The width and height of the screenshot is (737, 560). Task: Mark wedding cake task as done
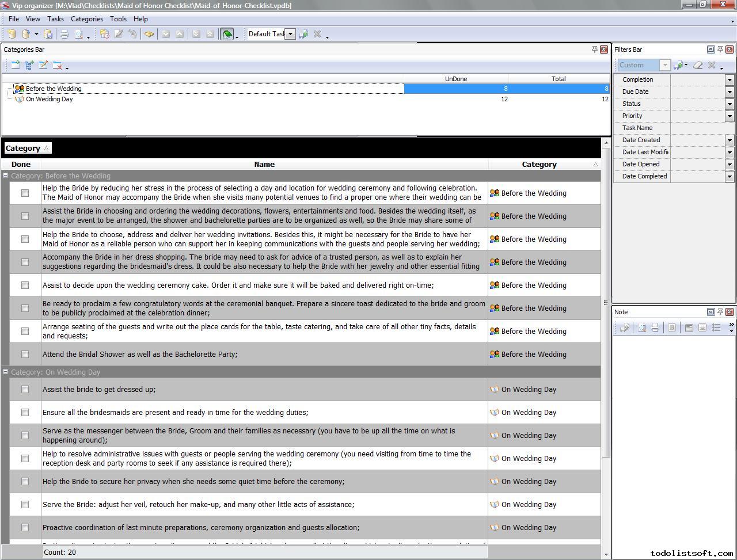click(25, 285)
